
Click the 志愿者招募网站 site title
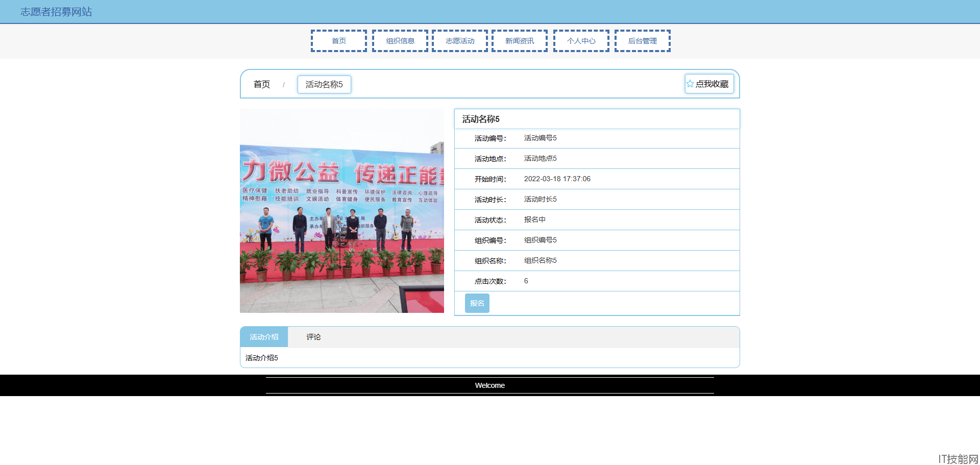(x=56, y=12)
